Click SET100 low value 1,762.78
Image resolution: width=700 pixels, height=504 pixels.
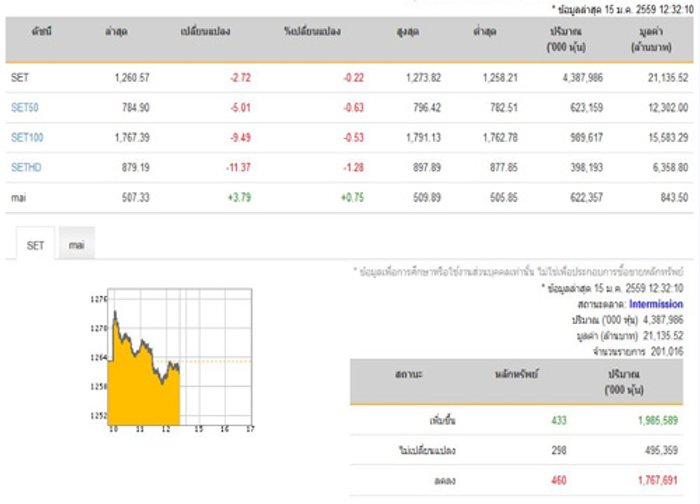point(500,137)
